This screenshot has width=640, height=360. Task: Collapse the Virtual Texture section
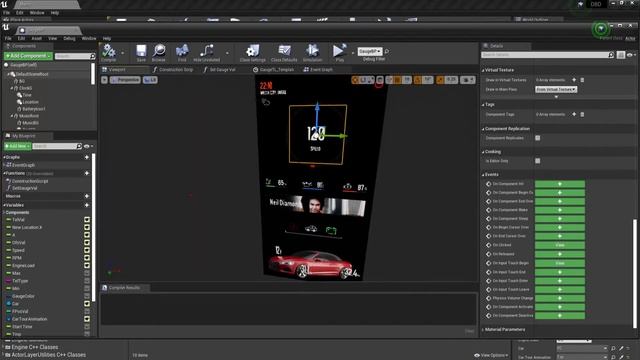483,70
